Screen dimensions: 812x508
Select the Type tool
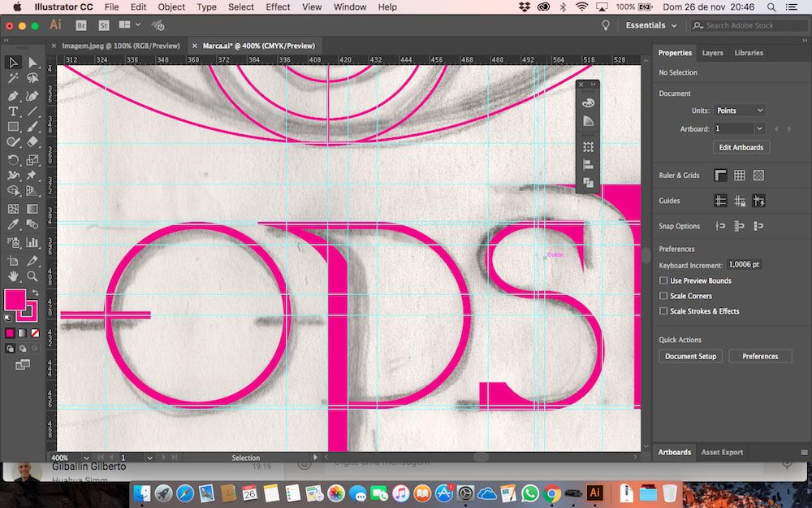coord(13,111)
